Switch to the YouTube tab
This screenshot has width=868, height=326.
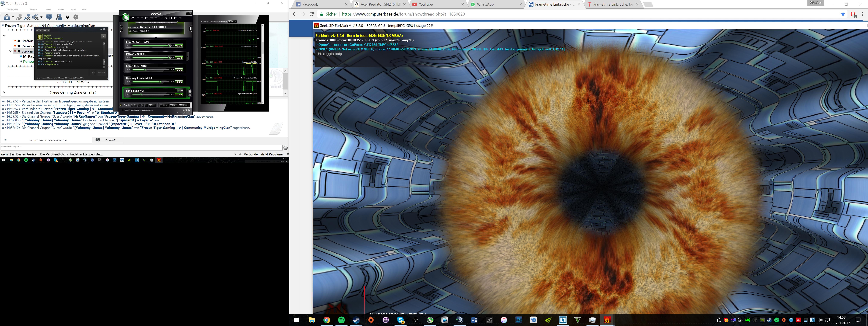[x=438, y=4]
